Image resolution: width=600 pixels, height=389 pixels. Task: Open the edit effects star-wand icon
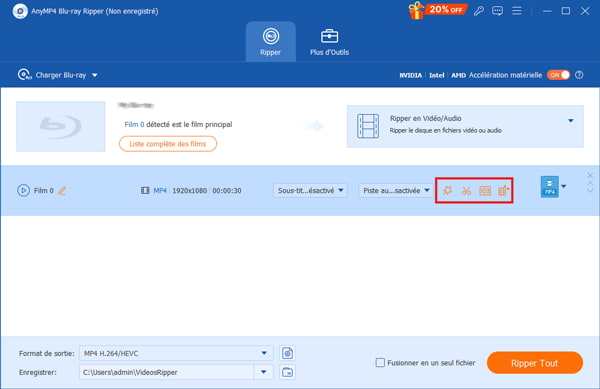coord(447,190)
